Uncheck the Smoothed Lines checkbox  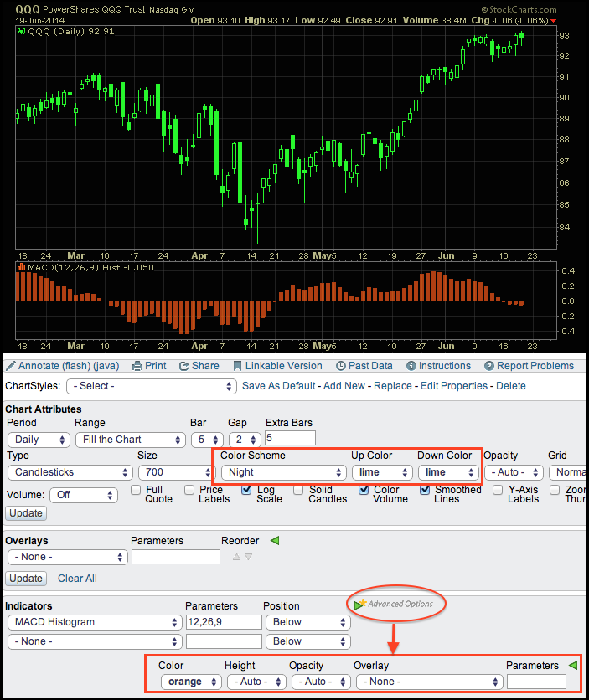click(425, 490)
